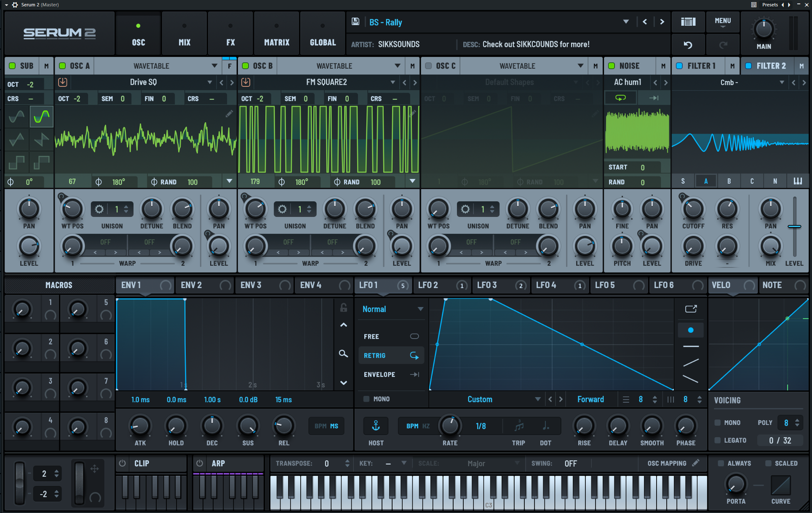
Task: Click the save preset floppy disk icon
Action: click(x=355, y=22)
